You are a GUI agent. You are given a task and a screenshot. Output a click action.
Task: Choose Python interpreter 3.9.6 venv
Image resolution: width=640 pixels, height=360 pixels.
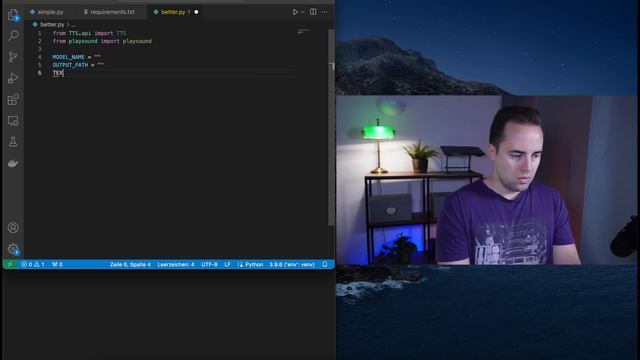[292, 264]
